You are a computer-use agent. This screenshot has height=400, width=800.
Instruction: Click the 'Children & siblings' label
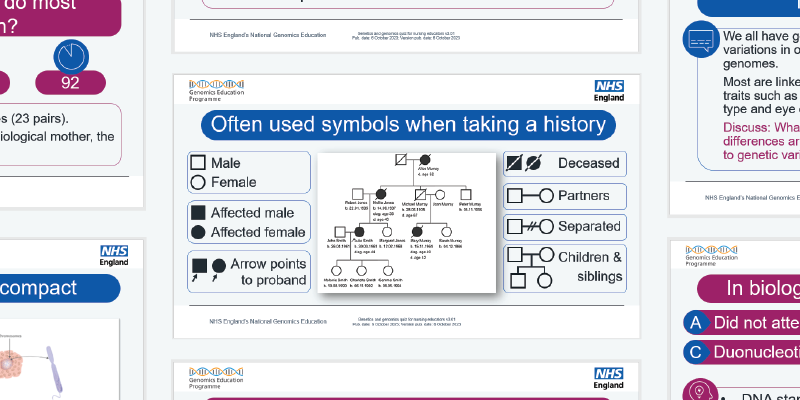tap(590, 267)
